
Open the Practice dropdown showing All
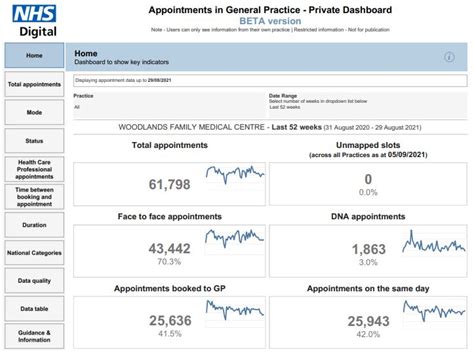point(169,107)
